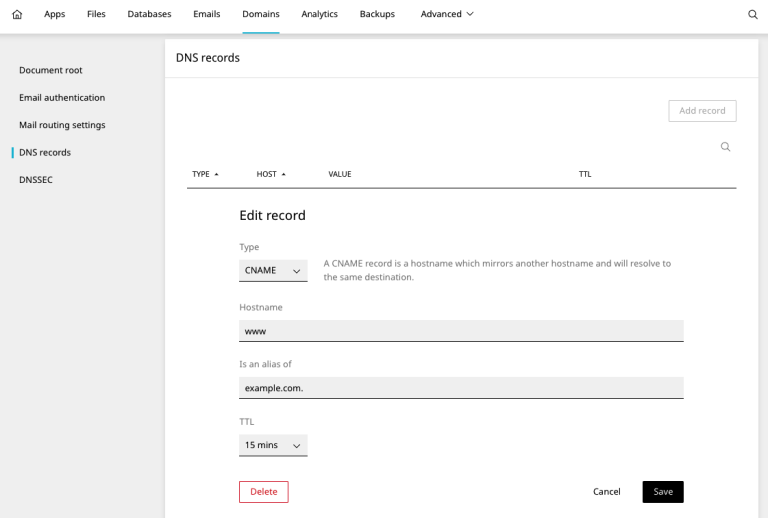Go to the home icon in navbar
This screenshot has height=518, width=768.
[17, 14]
